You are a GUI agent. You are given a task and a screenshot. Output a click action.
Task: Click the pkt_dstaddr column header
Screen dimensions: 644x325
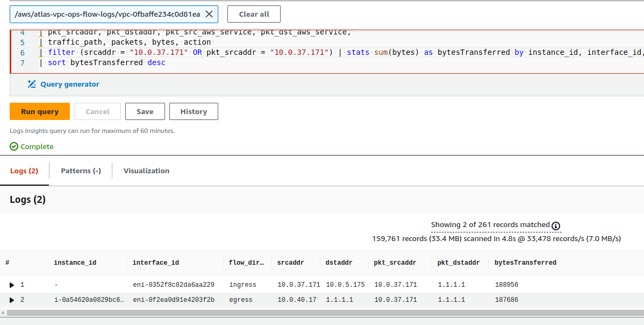click(459, 263)
